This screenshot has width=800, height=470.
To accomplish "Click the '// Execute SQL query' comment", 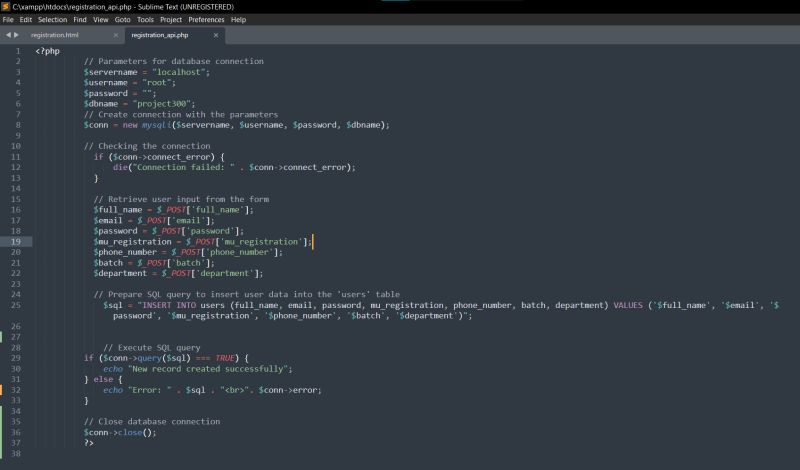I will click(x=152, y=348).
